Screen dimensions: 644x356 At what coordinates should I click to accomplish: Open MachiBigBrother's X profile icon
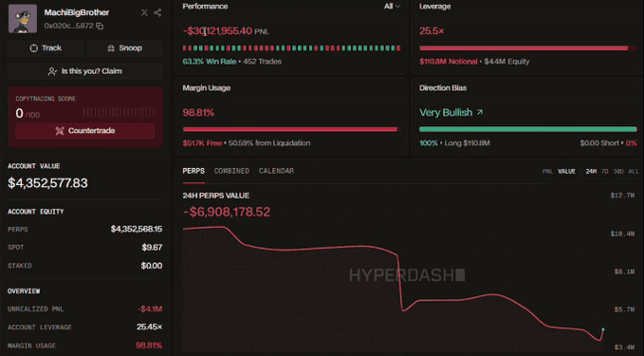pyautogui.click(x=144, y=12)
